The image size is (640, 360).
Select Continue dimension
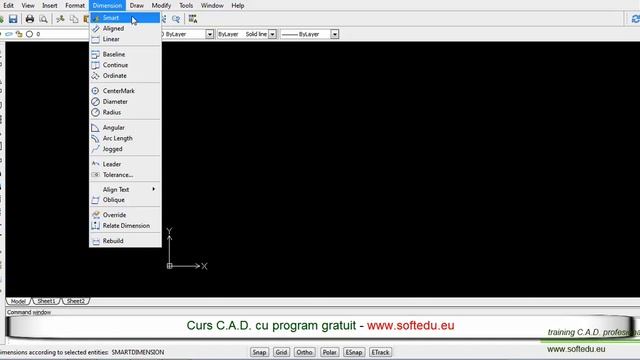125,65
